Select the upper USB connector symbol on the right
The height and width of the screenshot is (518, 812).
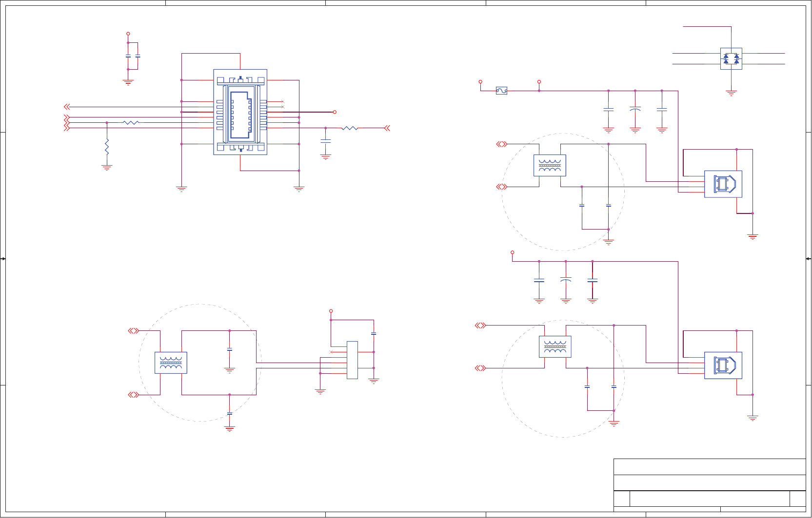pyautogui.click(x=723, y=184)
